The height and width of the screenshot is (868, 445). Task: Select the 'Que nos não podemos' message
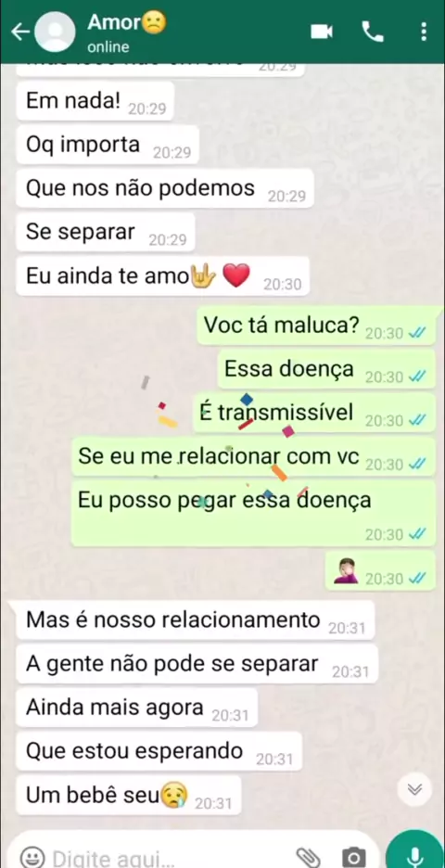coord(165,189)
